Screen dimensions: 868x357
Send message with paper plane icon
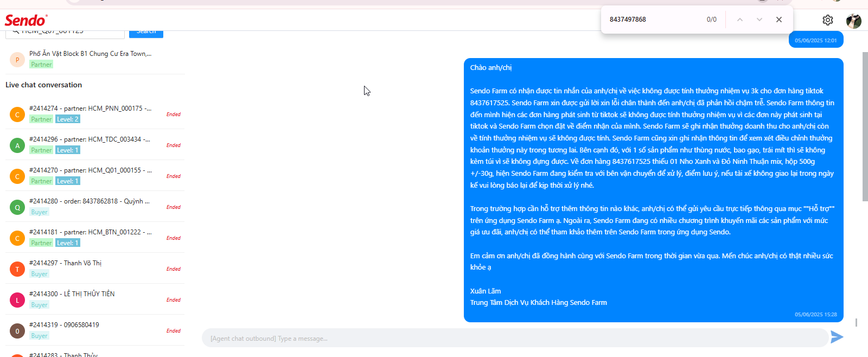(x=837, y=337)
